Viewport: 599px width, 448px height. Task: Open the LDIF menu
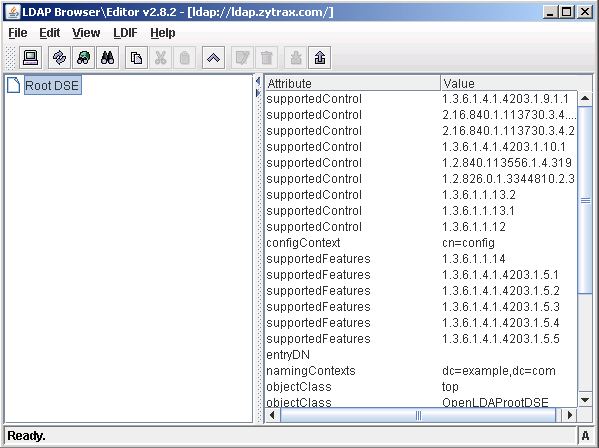pos(125,33)
